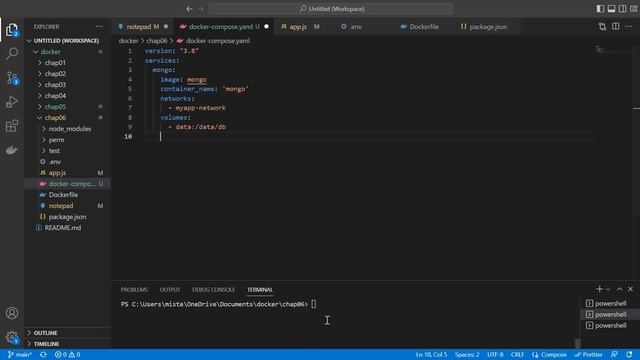Open the Customize Layout icon
640x360 pixels.
coord(633,9)
